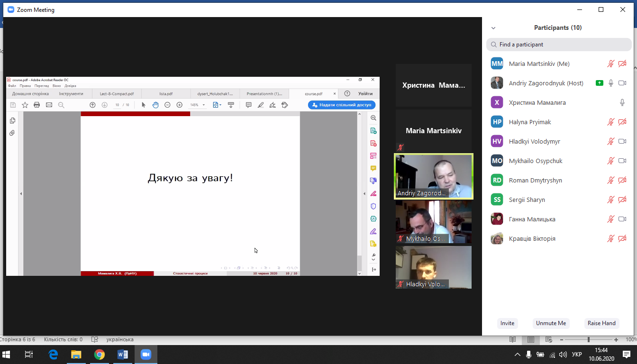
Task: Launch Google Chrome from the taskbar
Action: pyautogui.click(x=99, y=355)
